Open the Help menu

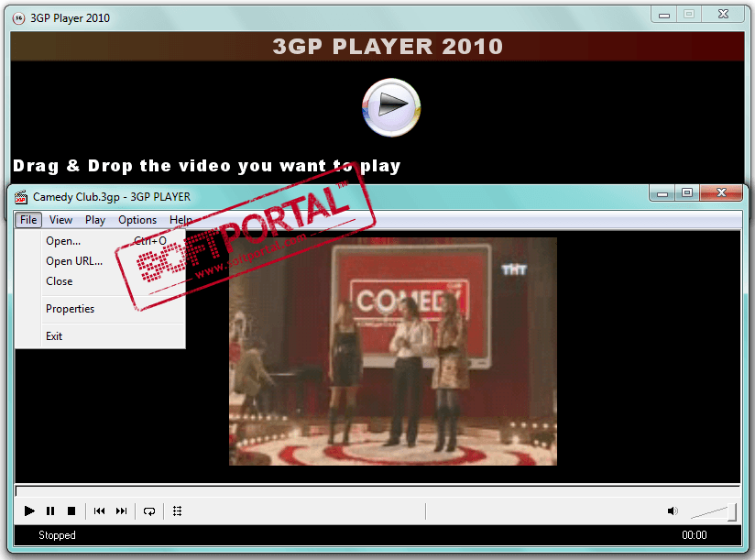coord(181,220)
